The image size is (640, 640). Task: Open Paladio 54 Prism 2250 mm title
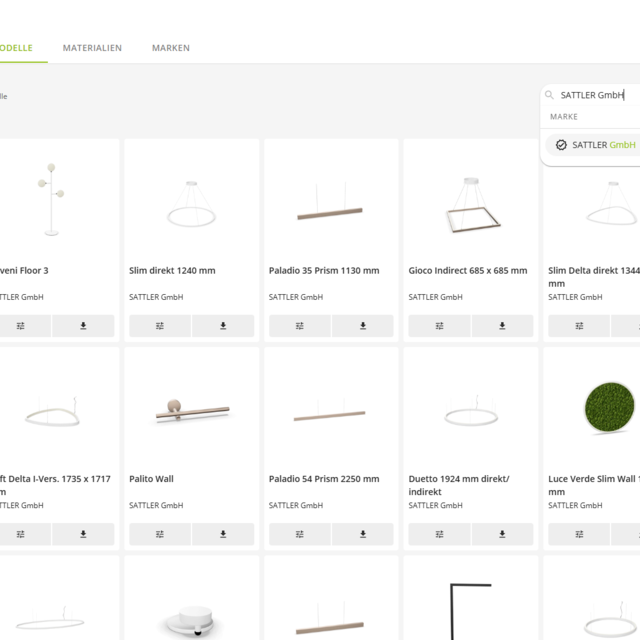[x=324, y=479]
